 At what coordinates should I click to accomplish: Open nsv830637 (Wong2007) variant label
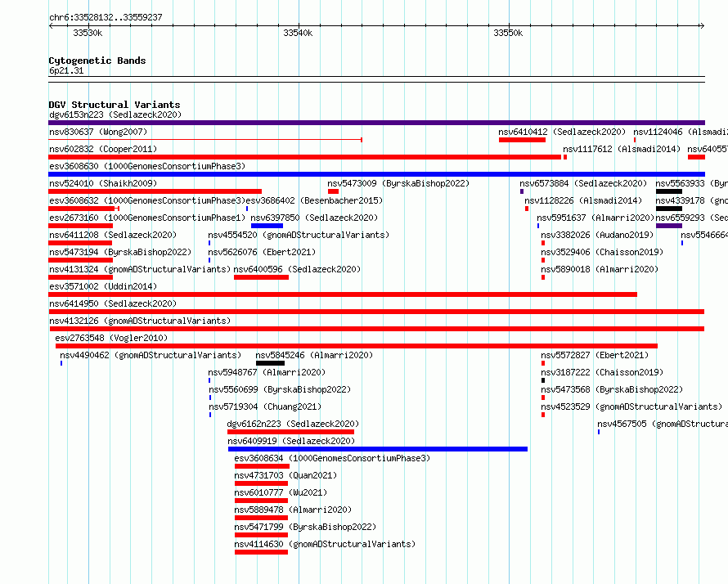coord(98,132)
